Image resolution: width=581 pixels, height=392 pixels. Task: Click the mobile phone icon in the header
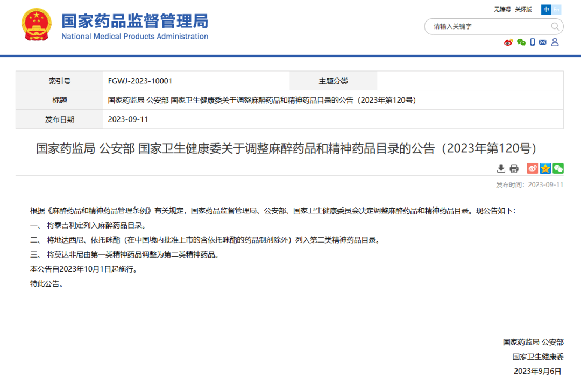click(x=533, y=42)
